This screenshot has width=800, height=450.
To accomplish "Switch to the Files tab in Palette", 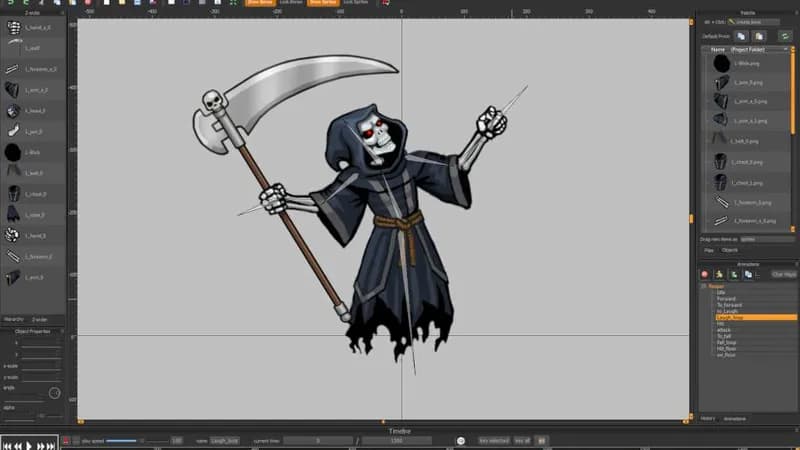I will [709, 251].
